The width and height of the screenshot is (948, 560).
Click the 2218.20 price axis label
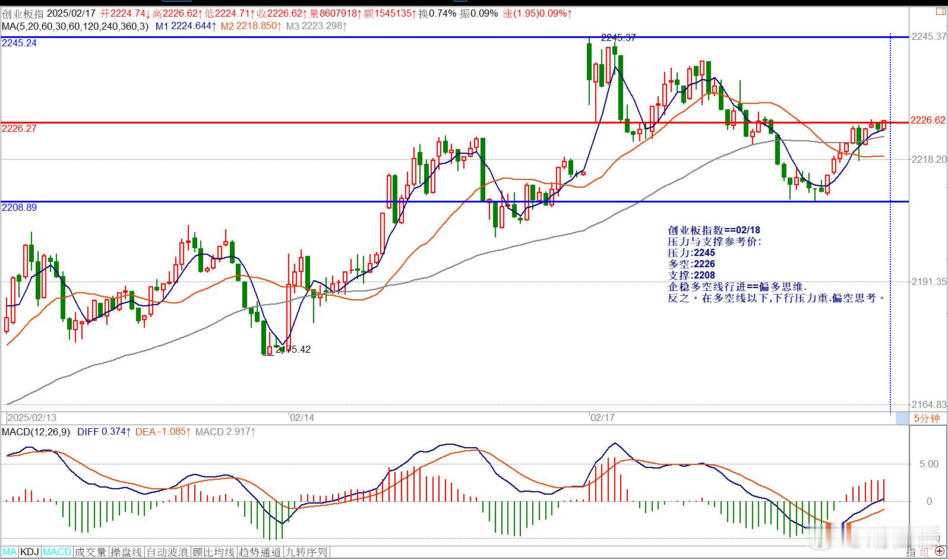929,159
